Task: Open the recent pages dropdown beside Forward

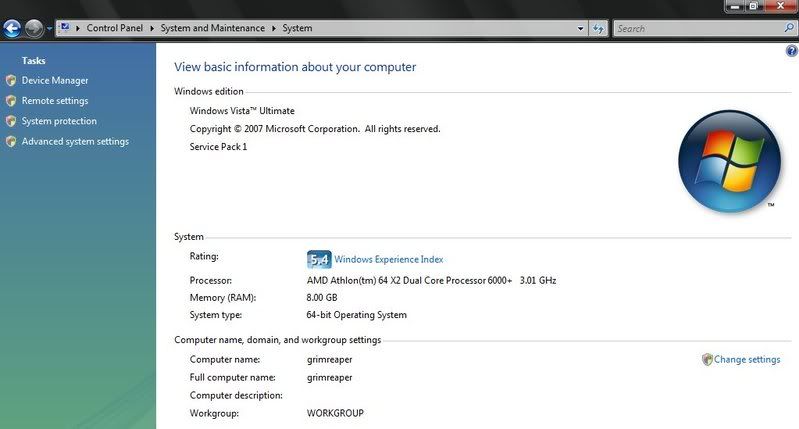Action: click(49, 29)
